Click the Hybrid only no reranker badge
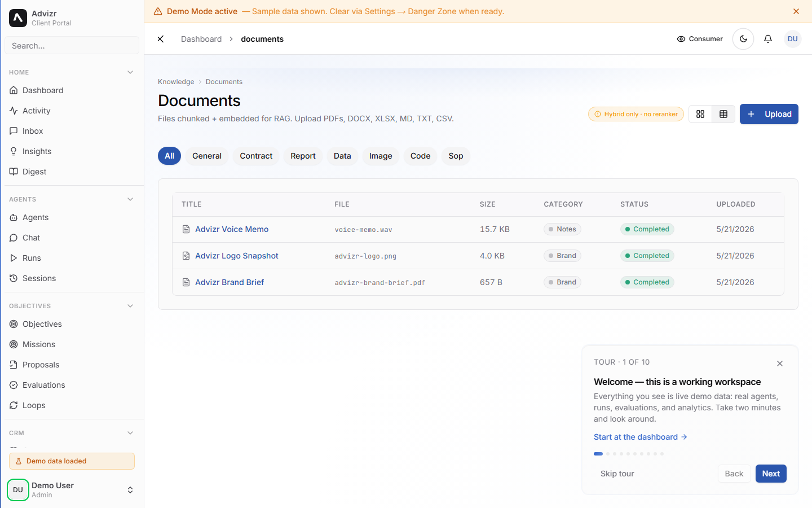This screenshot has height=508, width=812. tap(636, 114)
